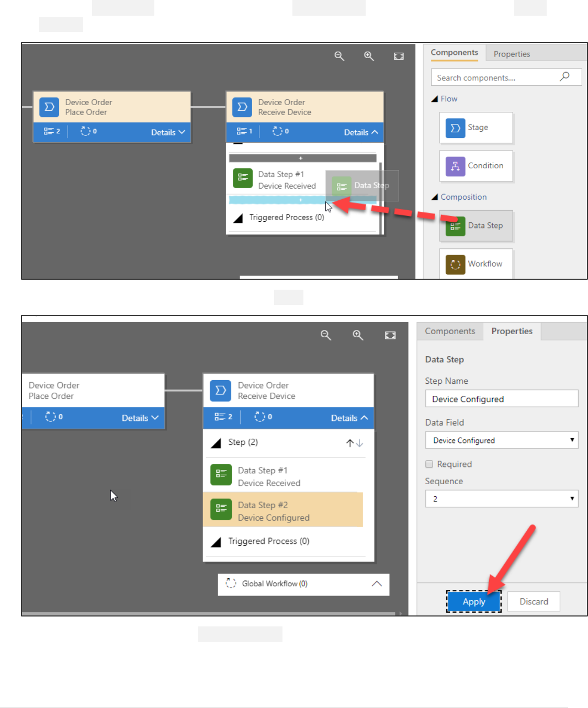
Task: Click the lower canvas horizontal scrollbar
Action: point(209,613)
